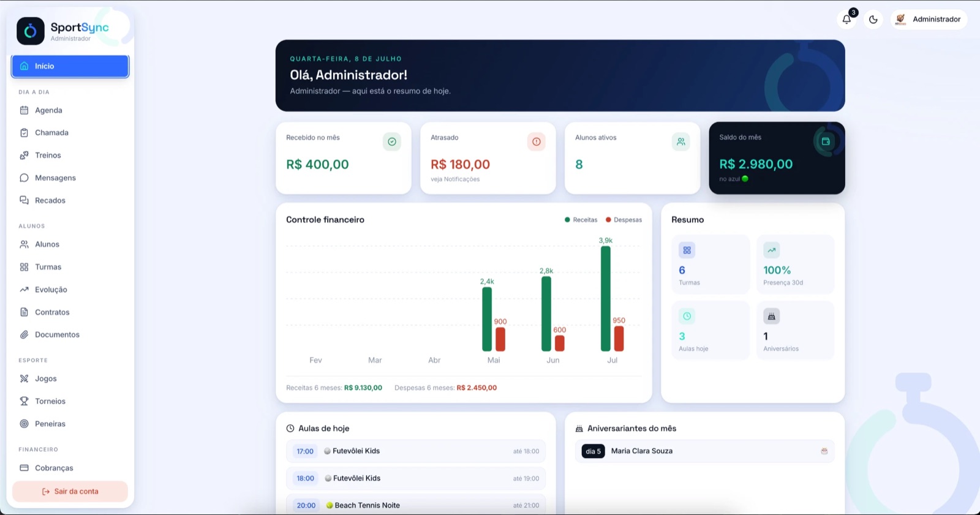Open the Administrador profile menu
Viewport: 980px width, 515px height.
(929, 20)
